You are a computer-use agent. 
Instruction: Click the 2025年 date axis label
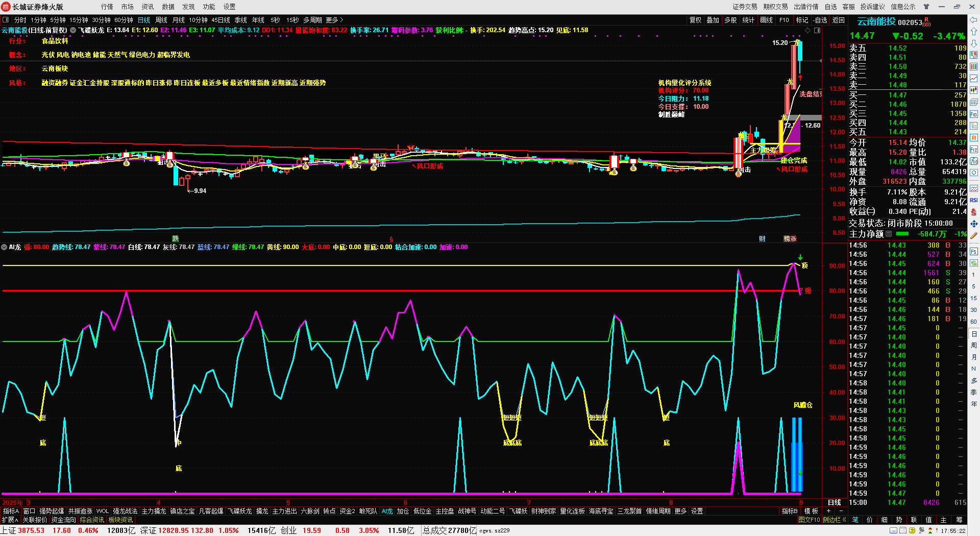coord(13,503)
